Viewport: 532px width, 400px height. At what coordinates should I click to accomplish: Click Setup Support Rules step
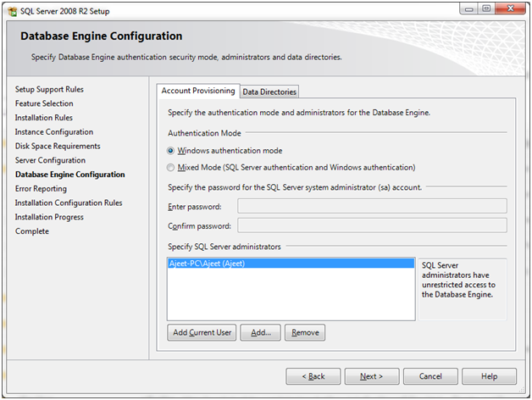tap(49, 89)
